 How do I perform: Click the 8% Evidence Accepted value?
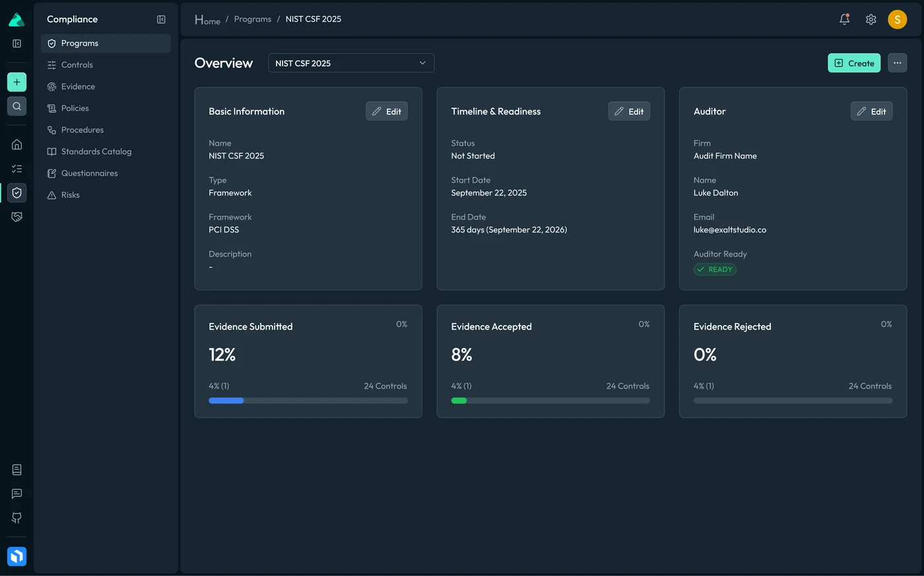[x=462, y=355]
